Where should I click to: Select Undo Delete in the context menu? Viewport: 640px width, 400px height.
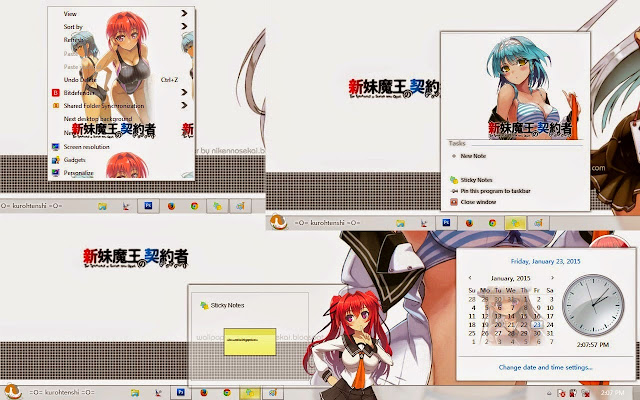pos(80,80)
